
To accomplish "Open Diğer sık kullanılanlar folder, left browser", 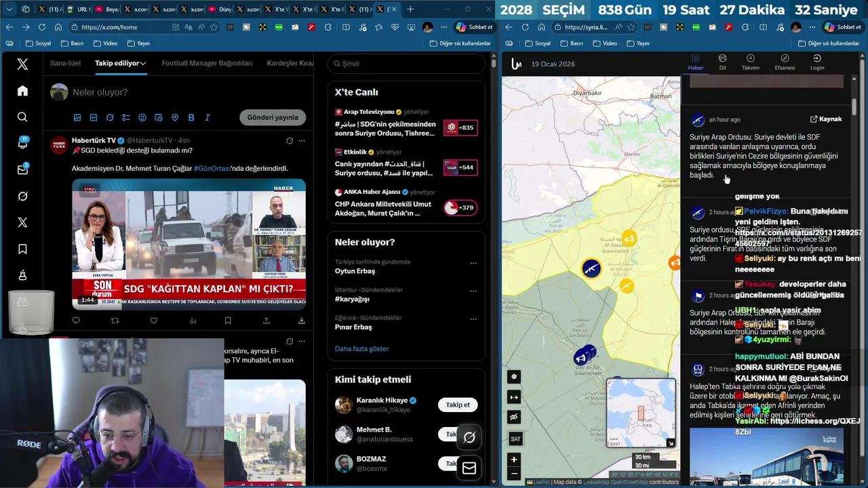I will [460, 43].
